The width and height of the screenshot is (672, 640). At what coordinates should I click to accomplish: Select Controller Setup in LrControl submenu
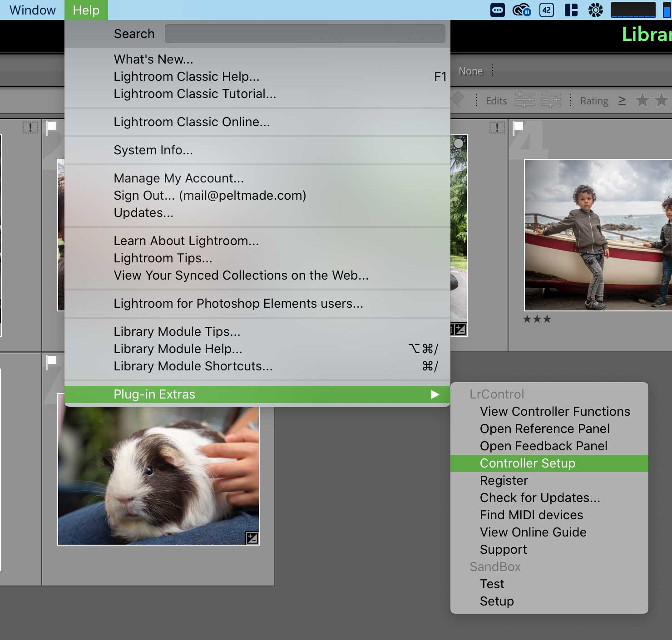coord(549,463)
